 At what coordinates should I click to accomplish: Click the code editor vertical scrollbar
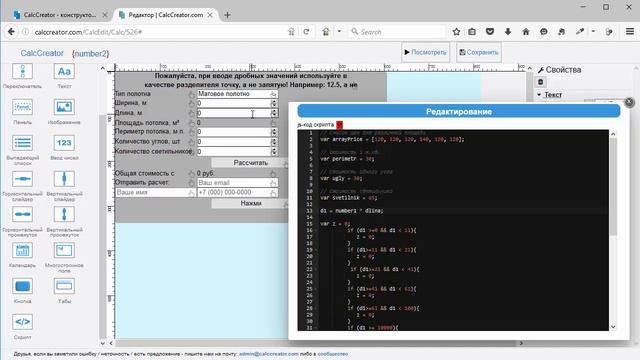(613, 186)
